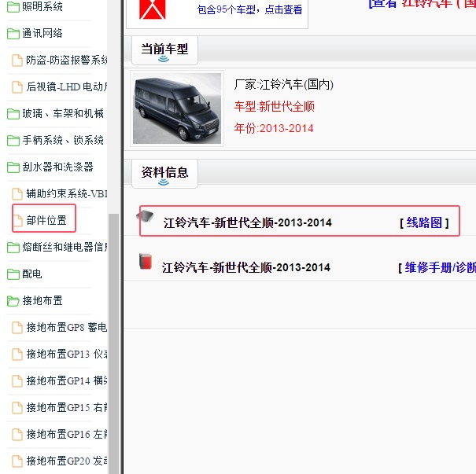Expand the 配电 category

click(32, 274)
